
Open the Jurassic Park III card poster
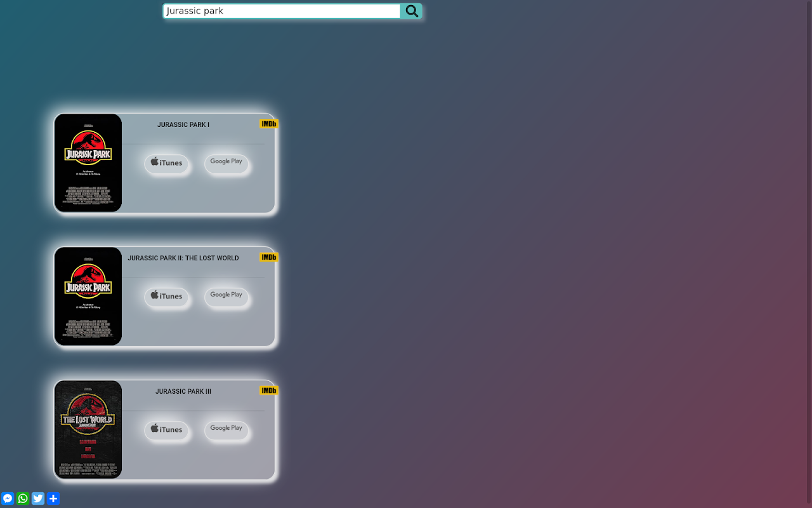click(x=88, y=430)
